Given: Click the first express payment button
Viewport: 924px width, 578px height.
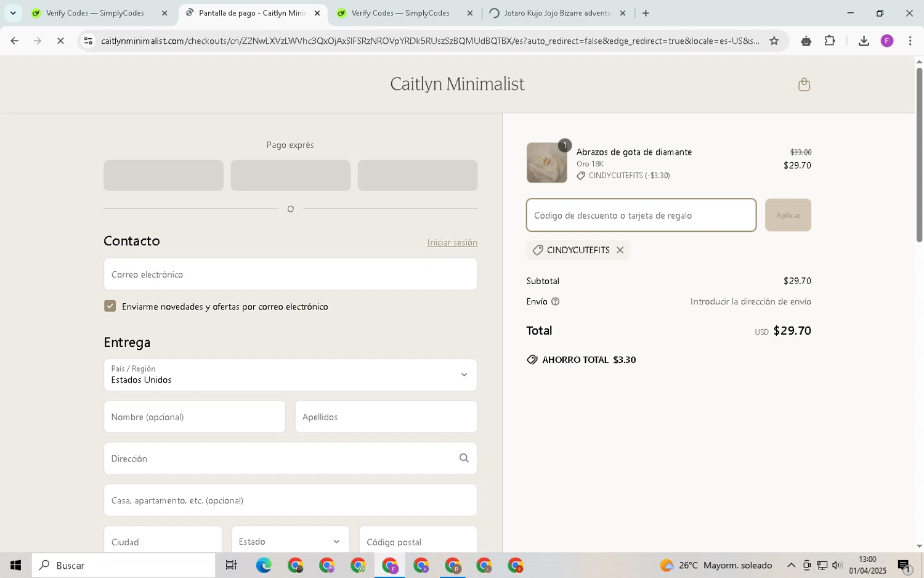Looking at the screenshot, I should point(163,176).
